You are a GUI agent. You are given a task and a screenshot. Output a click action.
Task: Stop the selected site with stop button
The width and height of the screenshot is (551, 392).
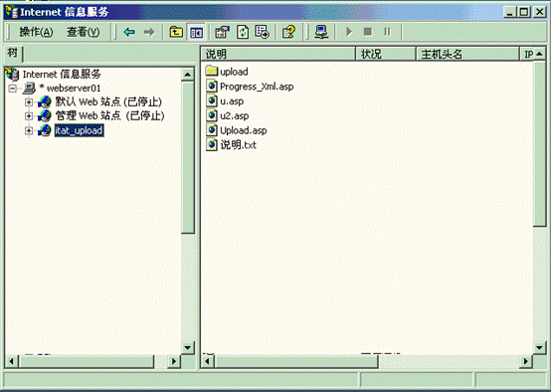(368, 33)
